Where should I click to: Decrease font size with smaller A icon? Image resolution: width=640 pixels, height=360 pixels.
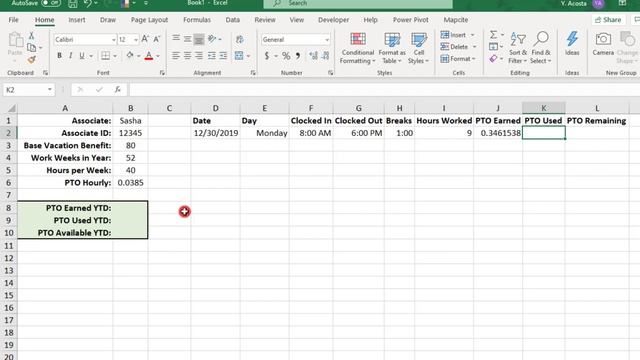click(157, 39)
